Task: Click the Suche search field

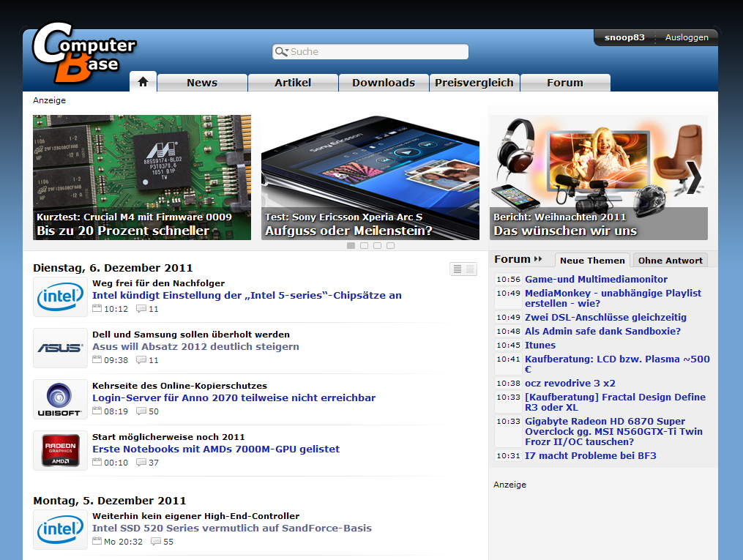Action: (370, 52)
